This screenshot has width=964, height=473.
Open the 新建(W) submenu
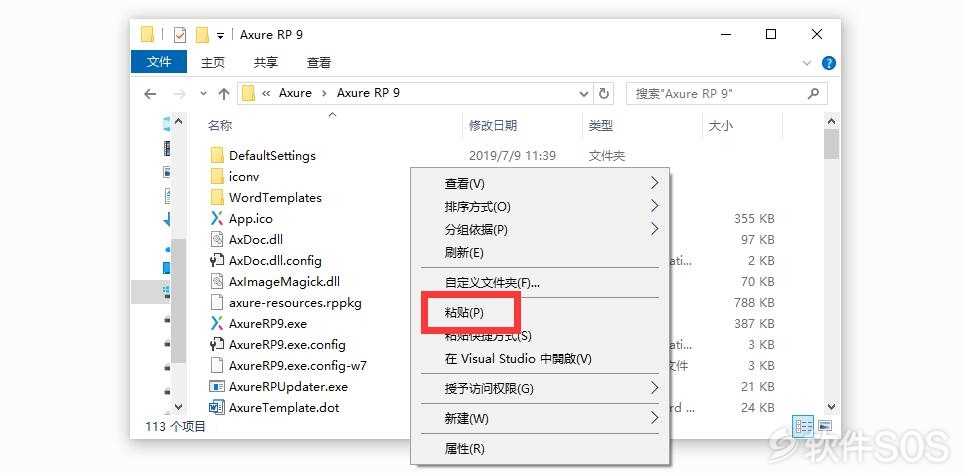click(x=540, y=419)
